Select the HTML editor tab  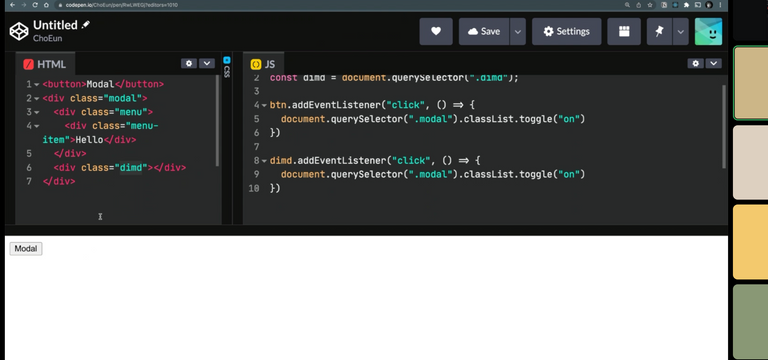tap(45, 64)
